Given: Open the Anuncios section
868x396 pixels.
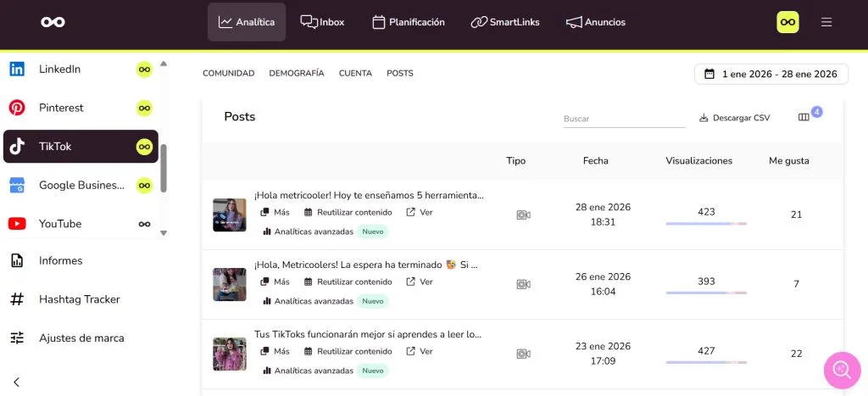Looking at the screenshot, I should tap(596, 22).
